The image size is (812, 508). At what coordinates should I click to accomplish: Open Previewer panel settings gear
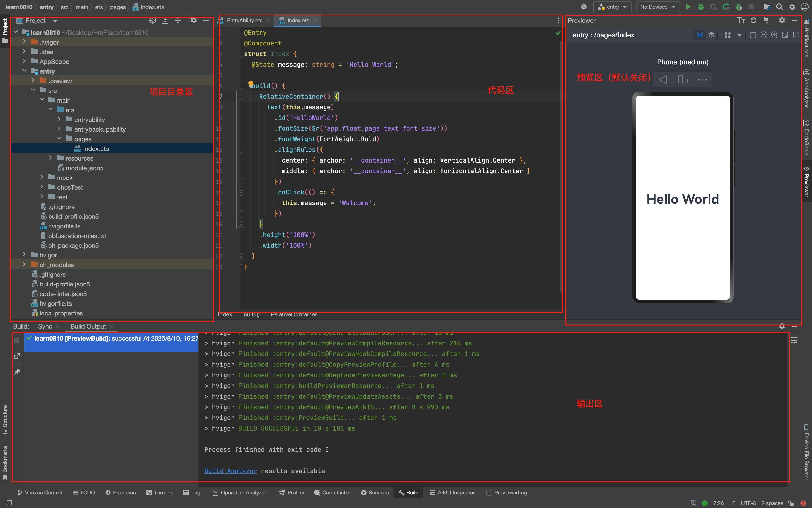tap(782, 21)
